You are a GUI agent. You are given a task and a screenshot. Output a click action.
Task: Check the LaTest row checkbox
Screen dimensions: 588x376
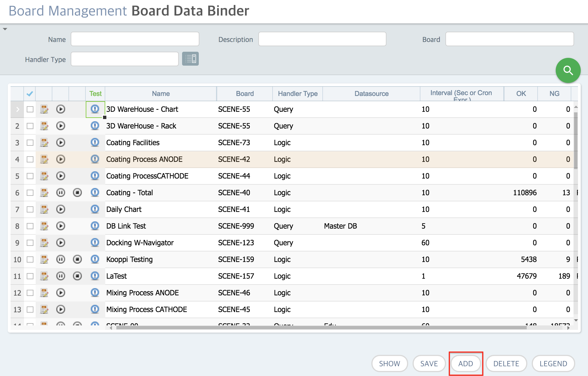tap(30, 276)
